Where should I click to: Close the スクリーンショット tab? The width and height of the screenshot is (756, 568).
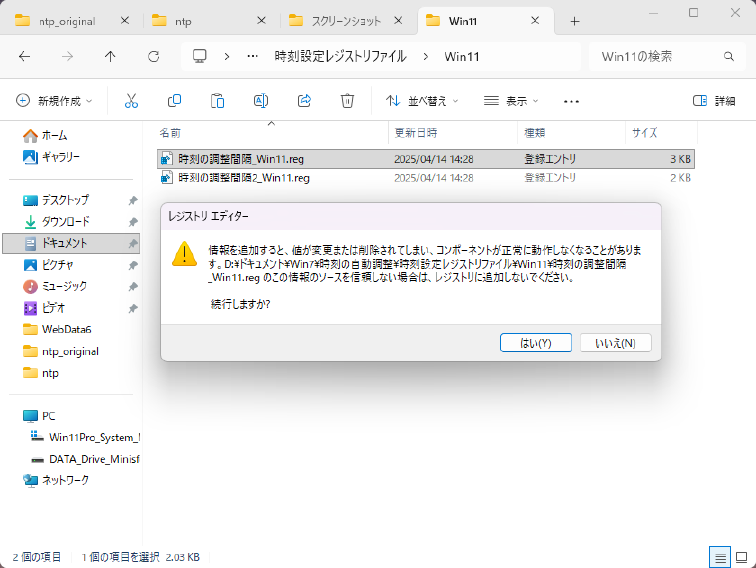point(398,20)
